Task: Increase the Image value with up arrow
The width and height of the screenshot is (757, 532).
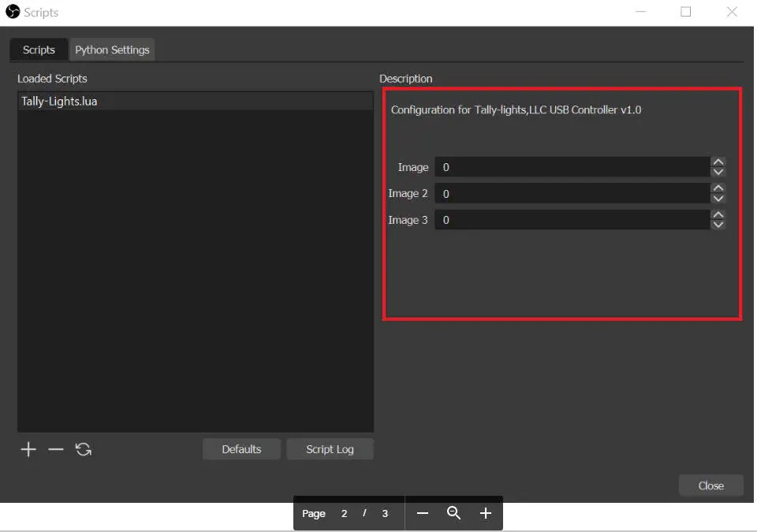Action: (x=718, y=162)
